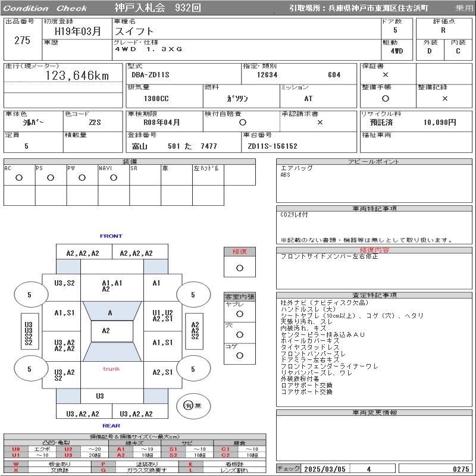Click the チェック label at the bottom
476x476 pixels.
click(289, 469)
